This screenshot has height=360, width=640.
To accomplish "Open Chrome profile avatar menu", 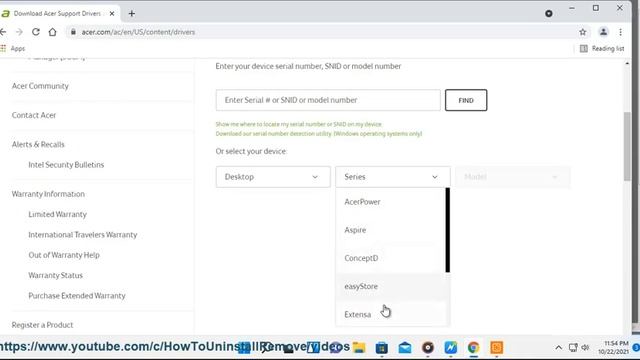I will (603, 32).
